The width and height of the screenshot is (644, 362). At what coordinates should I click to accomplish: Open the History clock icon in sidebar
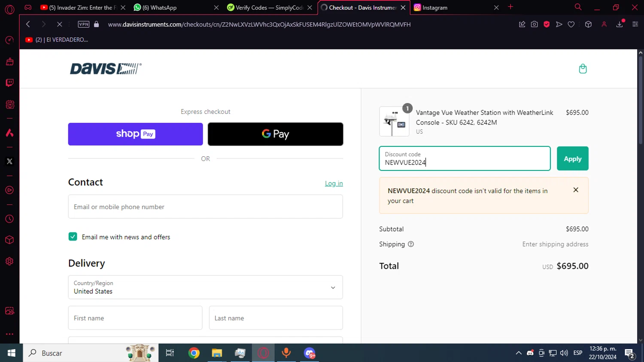pos(9,219)
